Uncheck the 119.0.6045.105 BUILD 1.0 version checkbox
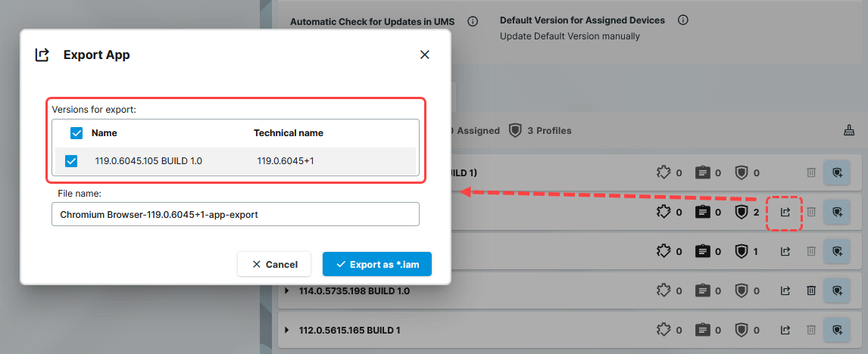This screenshot has width=868, height=354. 71,161
